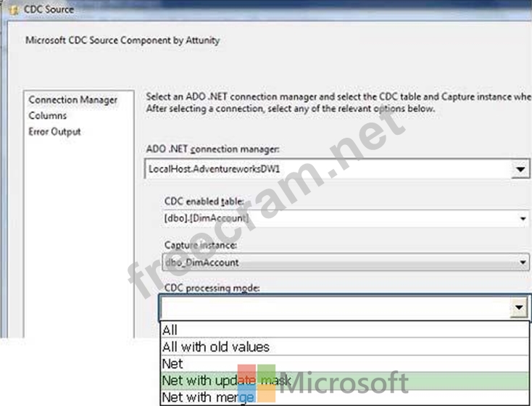This screenshot has height=406, width=532.
Task: Expand the Capture instance dropdown arrow
Action: (523, 262)
